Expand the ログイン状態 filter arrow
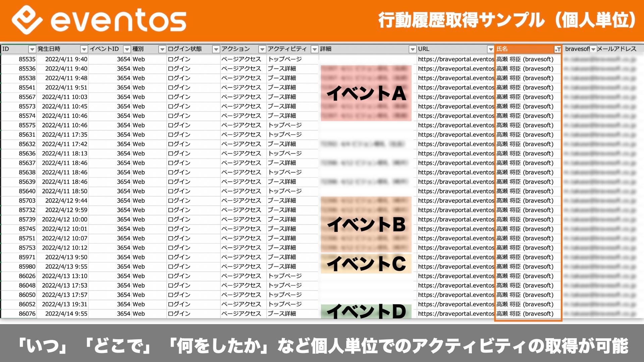Image resolution: width=644 pixels, height=362 pixels. pos(216,50)
